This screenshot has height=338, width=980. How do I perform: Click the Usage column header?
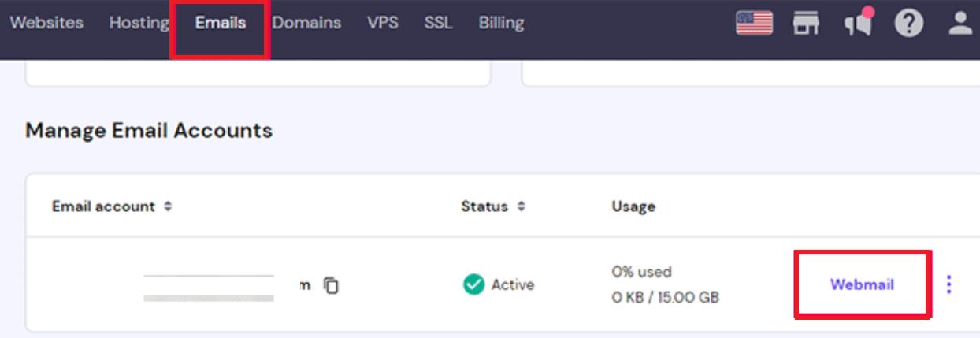click(633, 206)
